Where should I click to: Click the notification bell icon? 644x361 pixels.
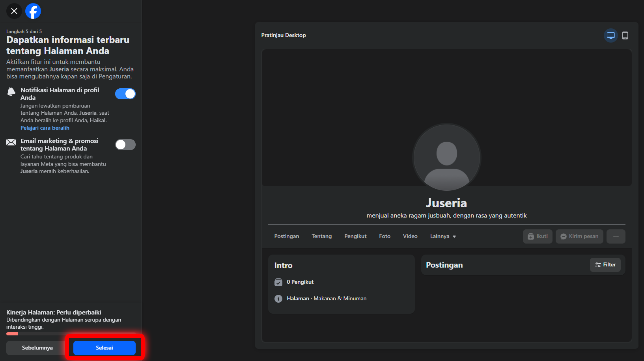11,92
